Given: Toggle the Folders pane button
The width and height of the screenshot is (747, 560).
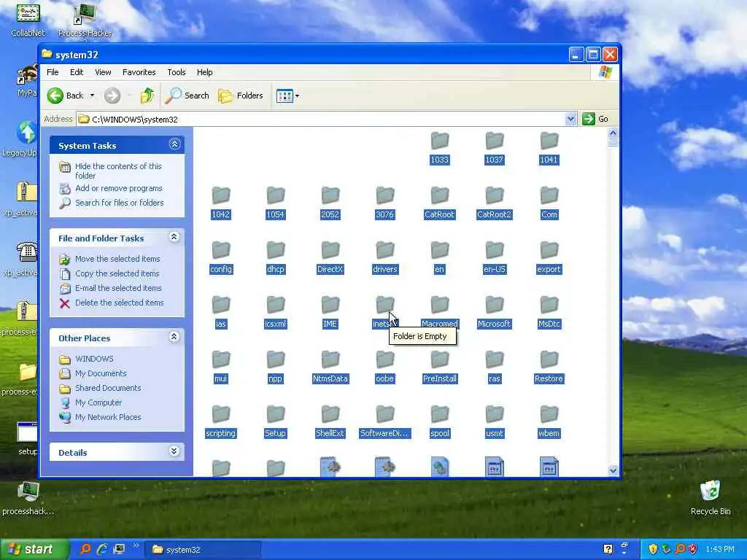Looking at the screenshot, I should 241,96.
